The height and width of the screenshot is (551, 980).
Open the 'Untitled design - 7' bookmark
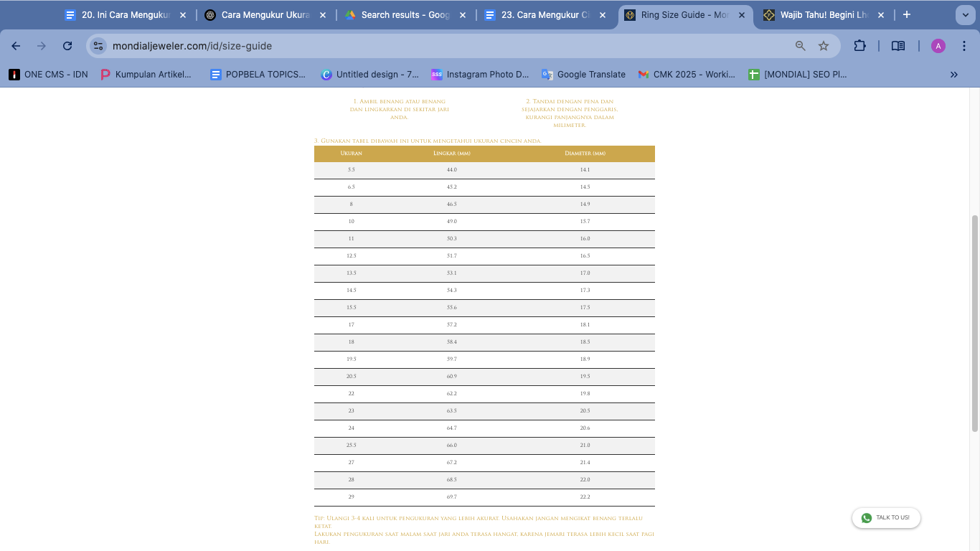(x=369, y=75)
